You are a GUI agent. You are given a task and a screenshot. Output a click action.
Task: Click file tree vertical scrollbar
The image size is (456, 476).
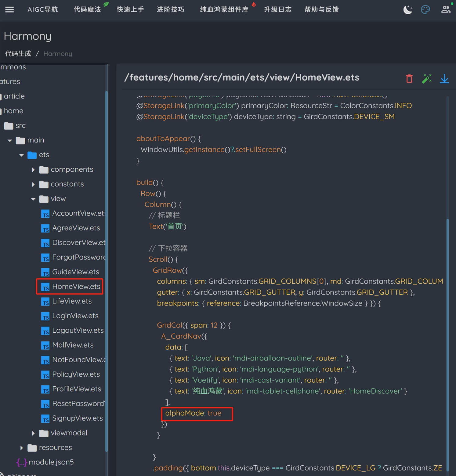[107, 271]
